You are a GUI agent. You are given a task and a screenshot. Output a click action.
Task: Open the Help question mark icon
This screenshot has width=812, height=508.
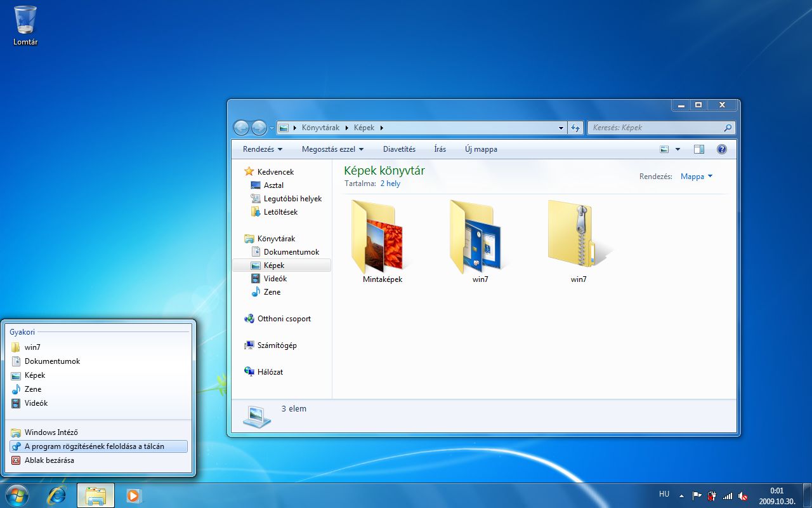pyautogui.click(x=721, y=149)
